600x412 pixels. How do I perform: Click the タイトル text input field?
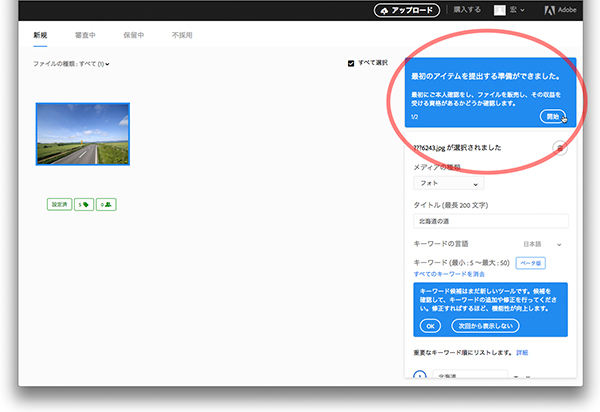[x=490, y=221]
